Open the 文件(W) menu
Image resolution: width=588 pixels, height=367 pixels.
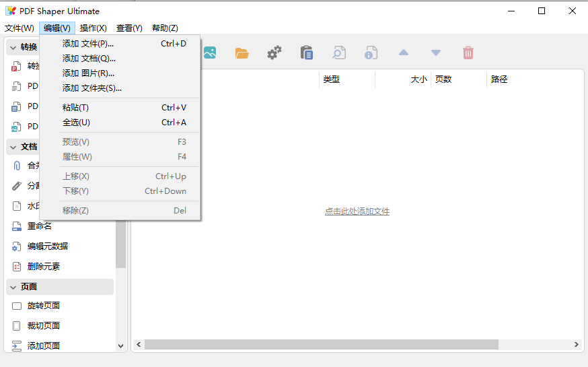[19, 28]
